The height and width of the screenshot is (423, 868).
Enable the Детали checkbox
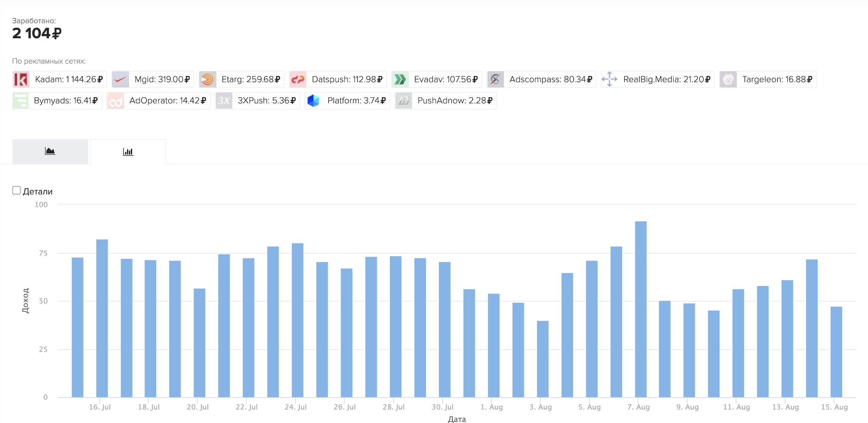[x=17, y=190]
